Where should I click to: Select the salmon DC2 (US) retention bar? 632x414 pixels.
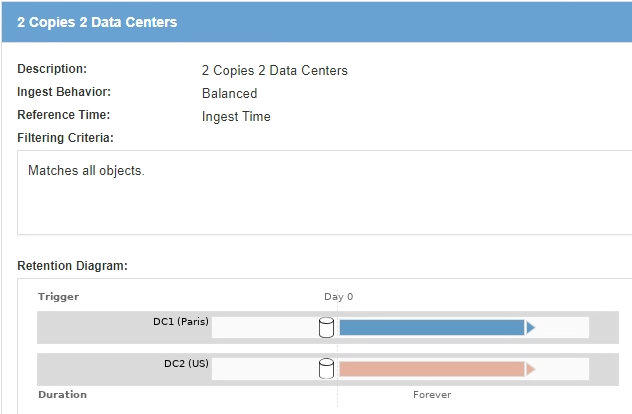431,369
